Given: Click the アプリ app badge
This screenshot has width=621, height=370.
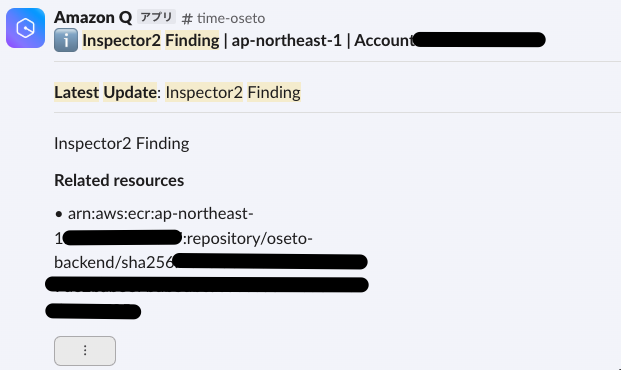Looking at the screenshot, I should point(156,17).
